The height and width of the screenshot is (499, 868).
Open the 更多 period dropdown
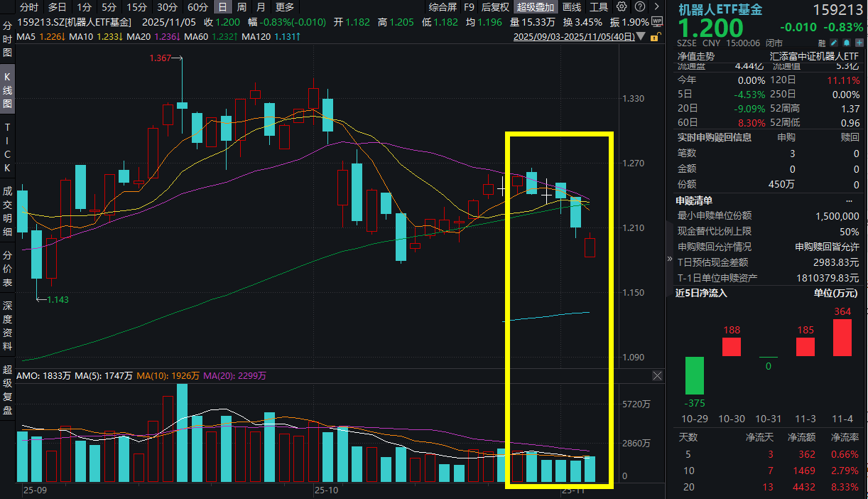(284, 8)
